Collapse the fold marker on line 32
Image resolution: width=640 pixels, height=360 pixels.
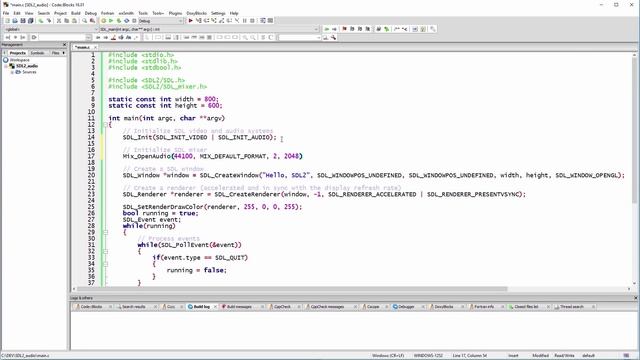point(105,251)
